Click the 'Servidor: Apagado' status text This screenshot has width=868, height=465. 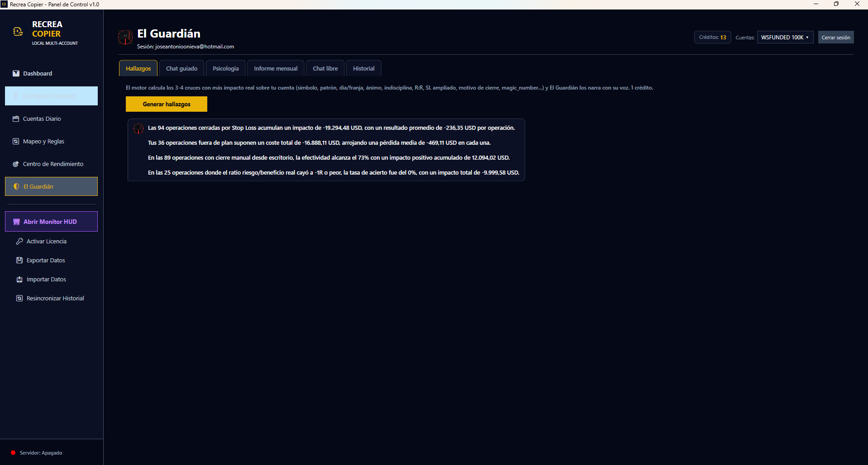41,453
